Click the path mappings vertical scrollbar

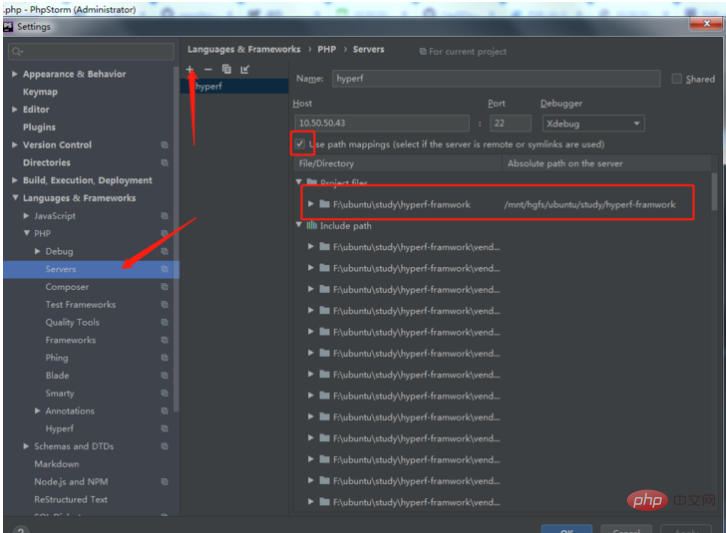714,191
